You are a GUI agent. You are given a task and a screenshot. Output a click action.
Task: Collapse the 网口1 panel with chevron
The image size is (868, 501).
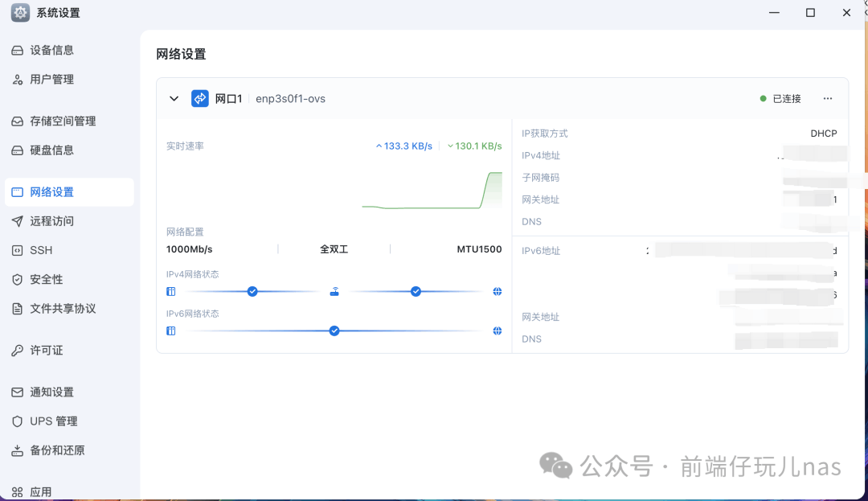click(x=174, y=99)
